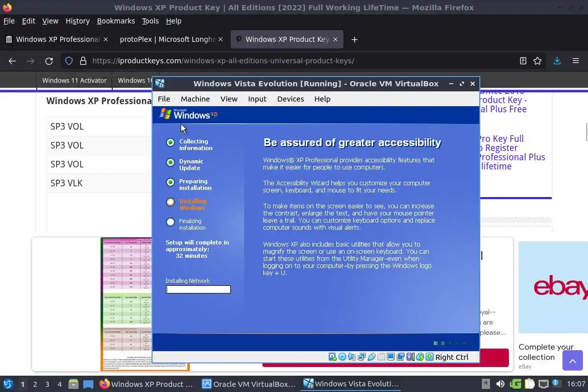The height and width of the screenshot is (392, 588).
Task: Open the Firefox History menu
Action: point(78,21)
